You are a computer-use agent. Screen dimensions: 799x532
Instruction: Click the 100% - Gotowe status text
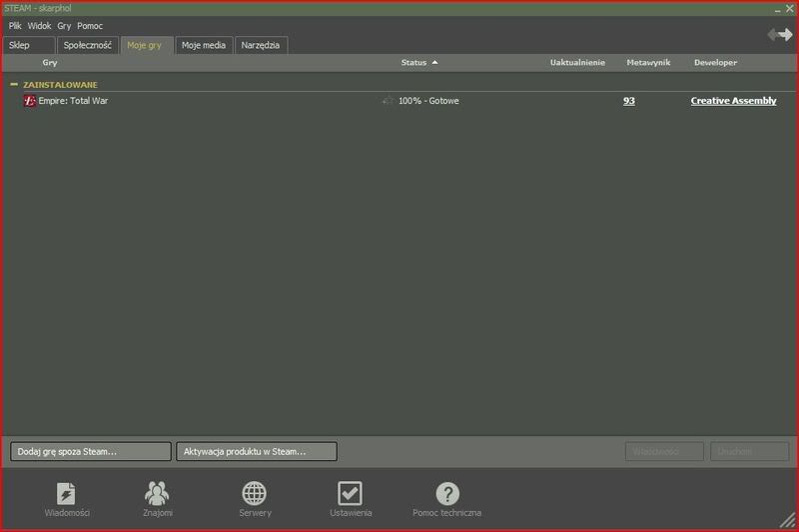coord(428,101)
